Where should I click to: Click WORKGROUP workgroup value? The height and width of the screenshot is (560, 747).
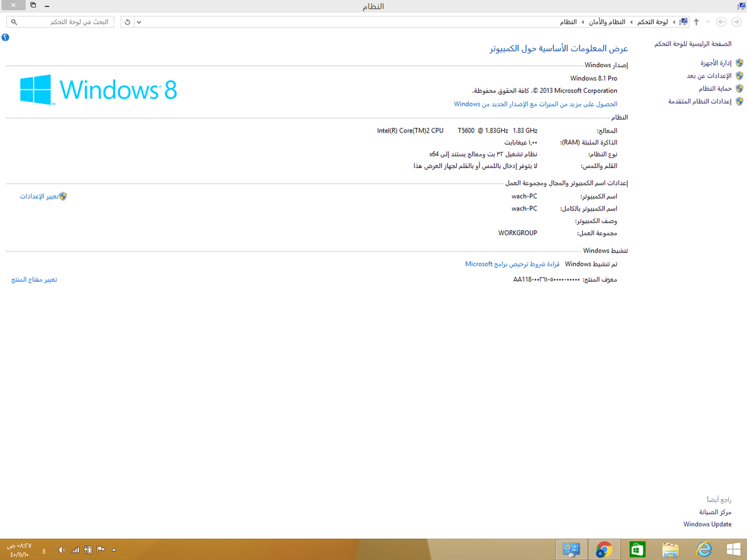[518, 233]
